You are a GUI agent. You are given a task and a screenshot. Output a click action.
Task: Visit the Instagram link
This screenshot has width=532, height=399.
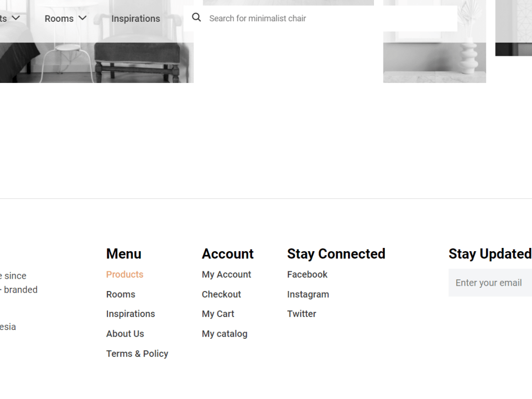[308, 295]
